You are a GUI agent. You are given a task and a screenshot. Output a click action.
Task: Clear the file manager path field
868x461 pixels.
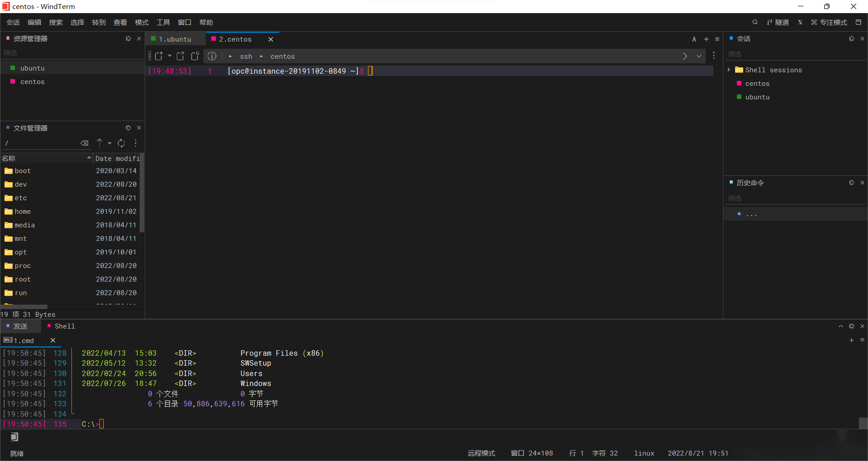[x=85, y=143]
